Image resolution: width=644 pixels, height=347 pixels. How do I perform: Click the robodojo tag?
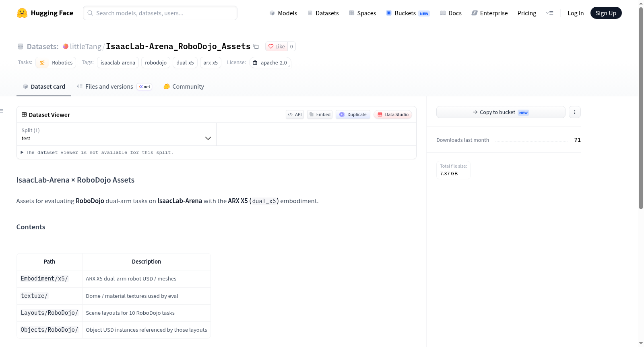click(x=156, y=62)
